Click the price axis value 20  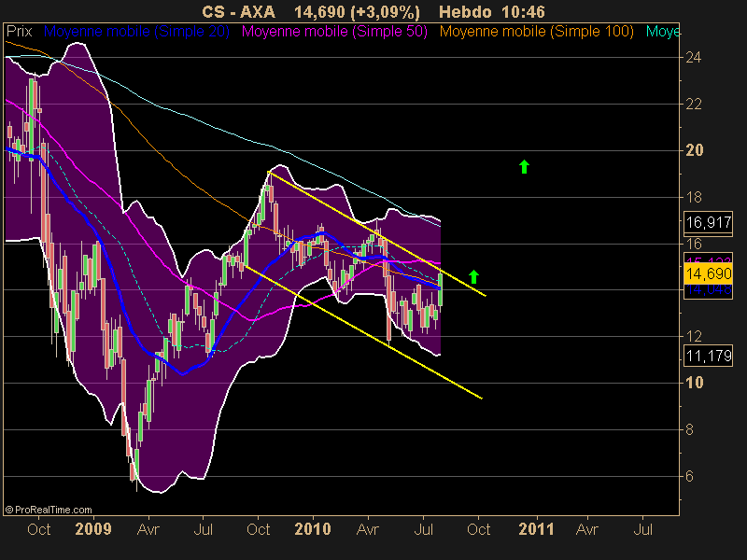[694, 150]
